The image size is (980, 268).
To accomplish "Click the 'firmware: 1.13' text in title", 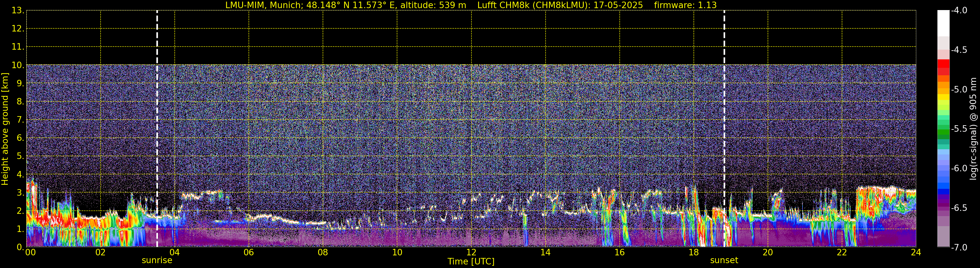I will [685, 5].
